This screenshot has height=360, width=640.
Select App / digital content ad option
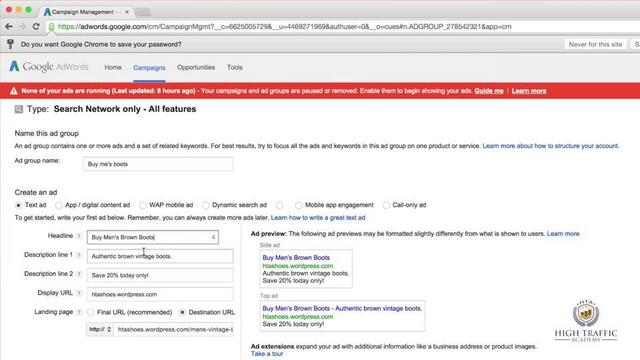59,205
